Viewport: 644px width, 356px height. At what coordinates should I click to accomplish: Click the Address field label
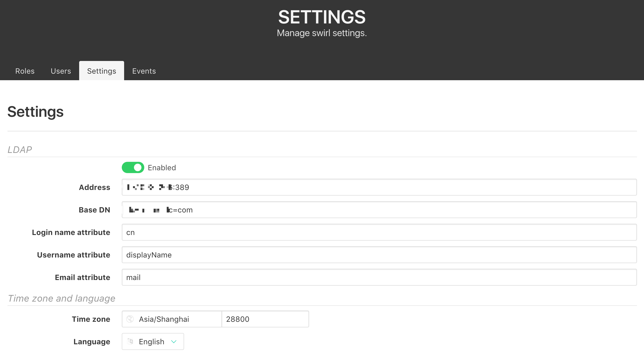tap(94, 187)
